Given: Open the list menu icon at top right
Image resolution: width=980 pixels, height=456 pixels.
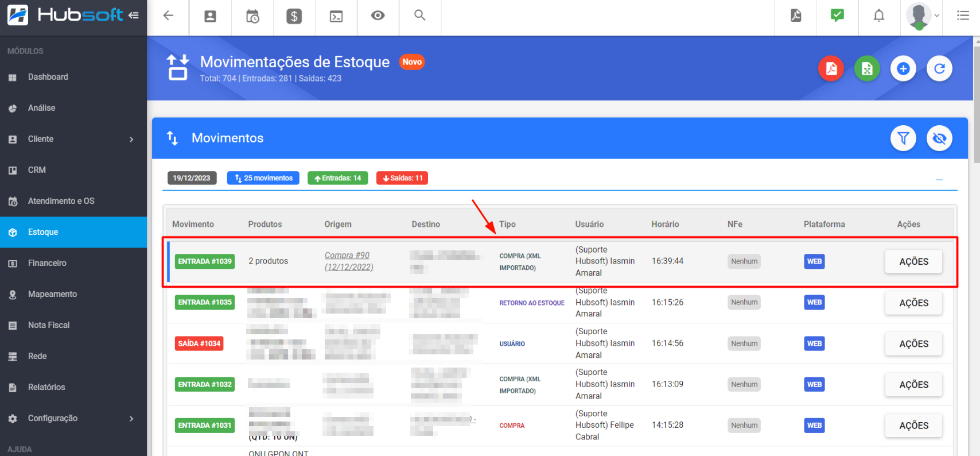Looking at the screenshot, I should coord(963,16).
